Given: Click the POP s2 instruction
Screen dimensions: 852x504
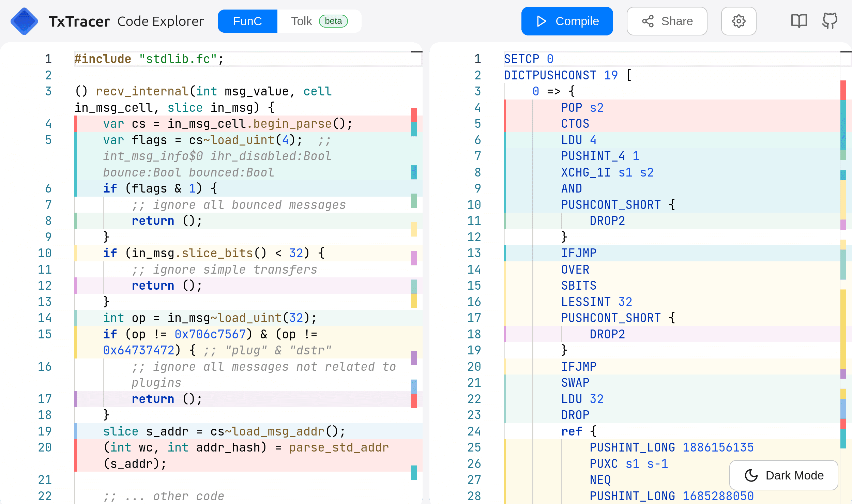Looking at the screenshot, I should coord(582,108).
